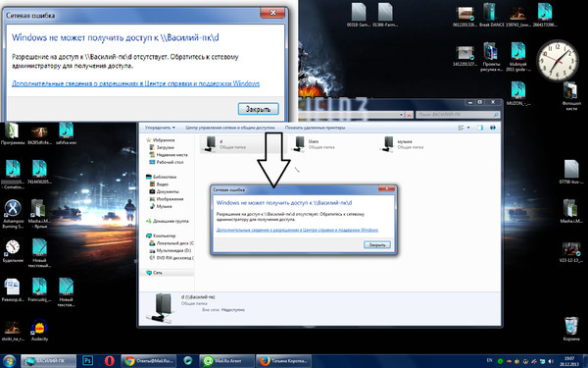Select DVD RW дисковод in navigation pane
588x368 pixels.
coord(171,258)
